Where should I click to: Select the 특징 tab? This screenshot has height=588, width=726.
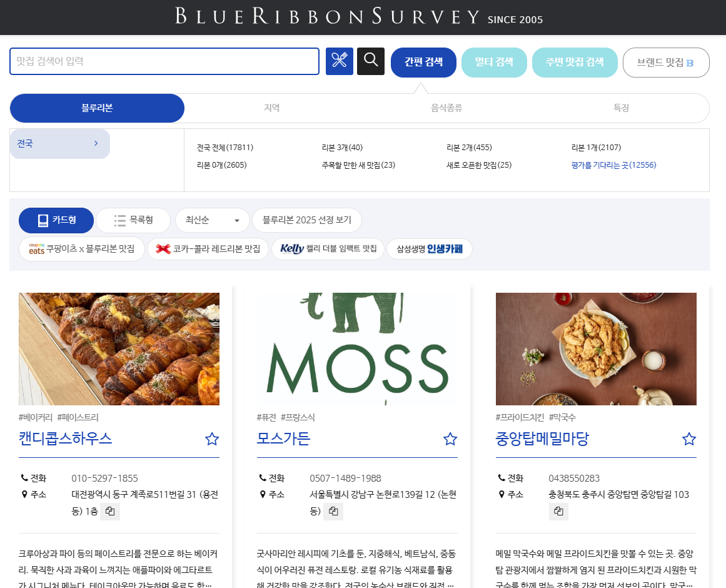click(621, 108)
